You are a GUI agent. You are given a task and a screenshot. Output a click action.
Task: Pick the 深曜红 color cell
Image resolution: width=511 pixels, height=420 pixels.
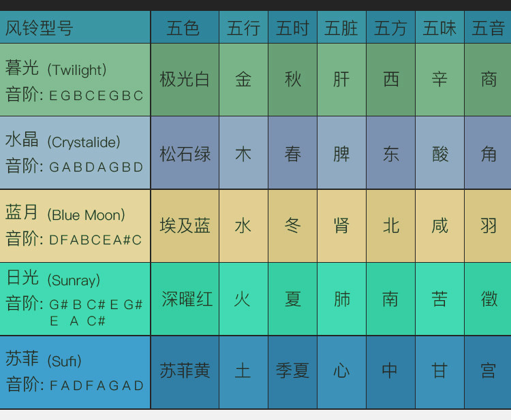pos(186,298)
